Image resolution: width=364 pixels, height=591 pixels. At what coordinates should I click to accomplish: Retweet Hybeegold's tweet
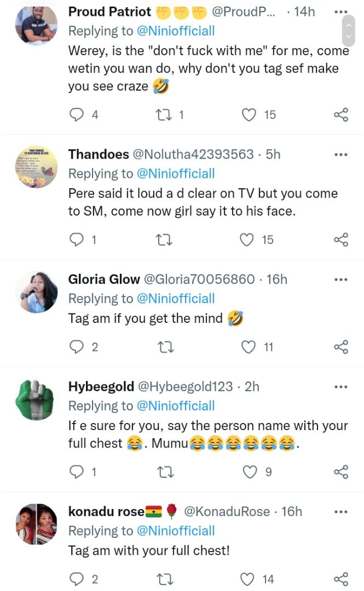click(x=164, y=472)
